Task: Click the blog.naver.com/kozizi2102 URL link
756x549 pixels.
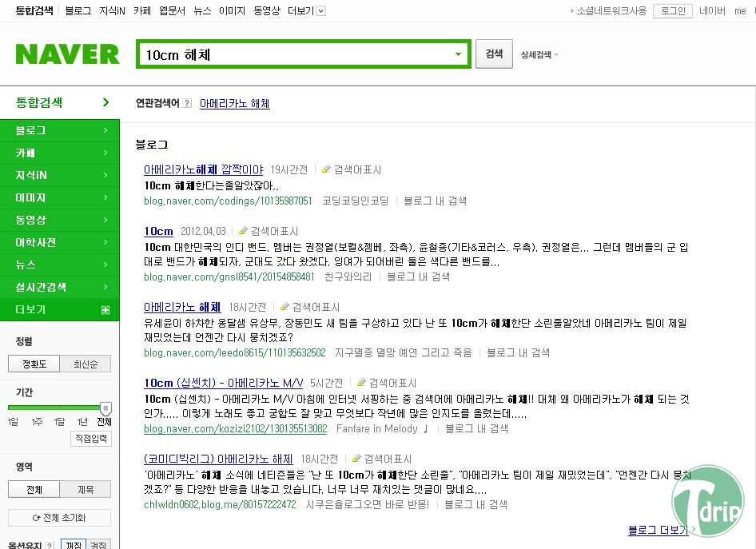Action: tap(235, 428)
